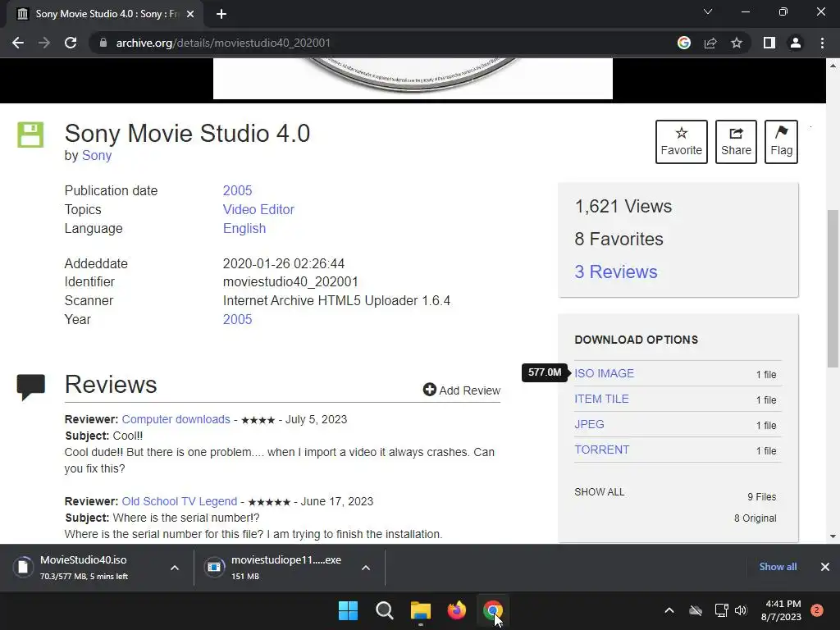
Task: Open reviewer Computer downloads profile
Action: coord(176,419)
